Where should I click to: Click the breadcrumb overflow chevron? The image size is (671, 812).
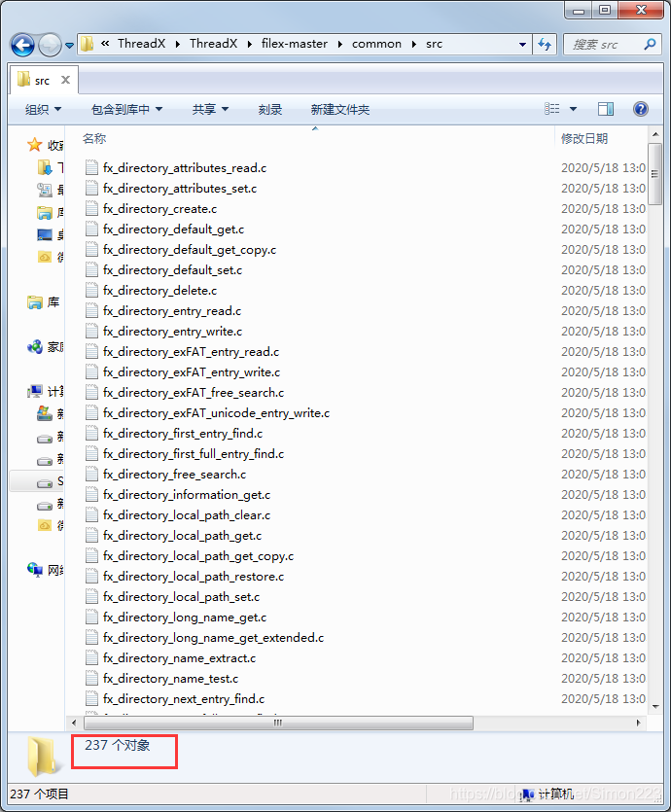105,44
